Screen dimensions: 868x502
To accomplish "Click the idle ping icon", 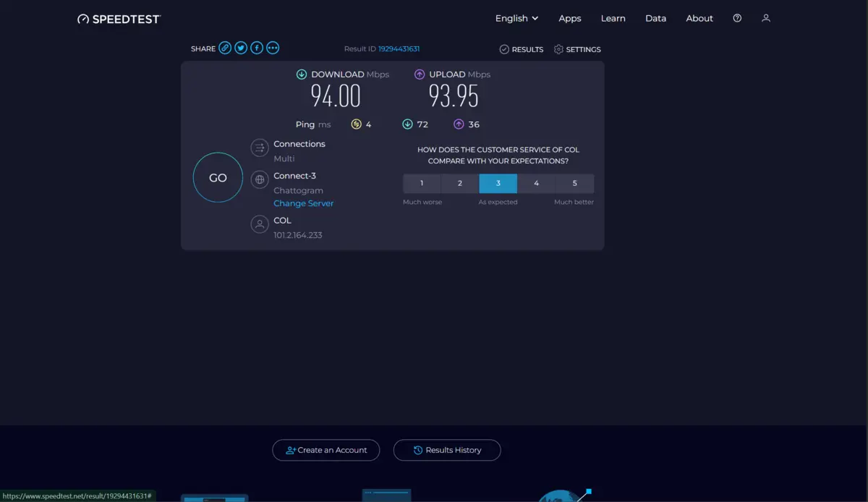I will pos(356,124).
